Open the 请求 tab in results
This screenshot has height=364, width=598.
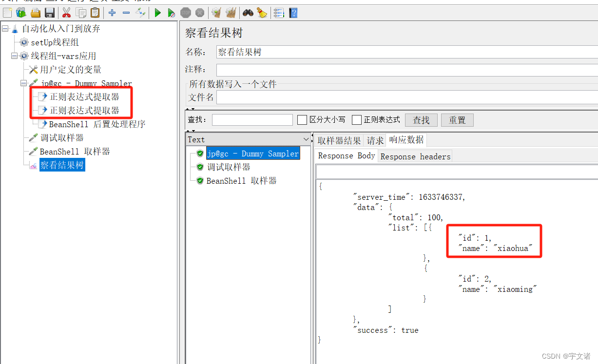375,140
